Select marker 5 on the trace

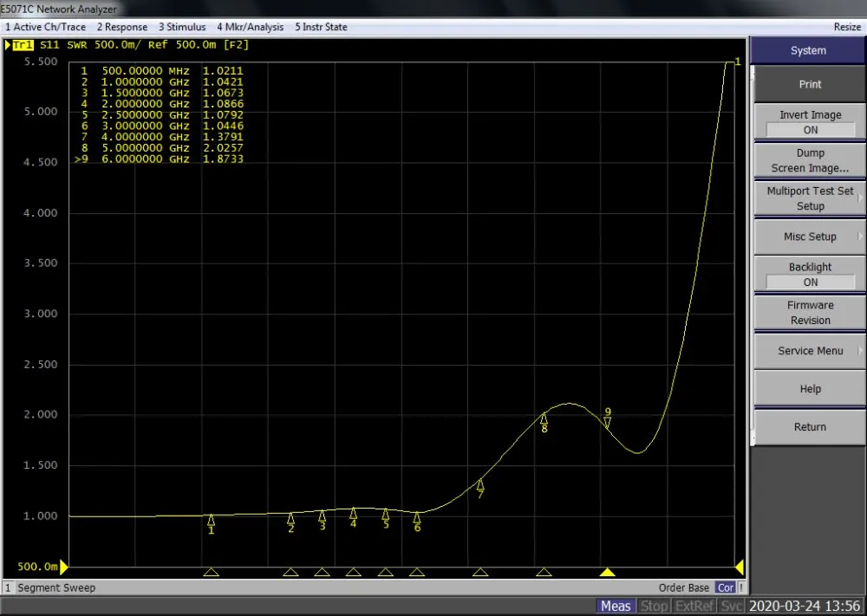click(386, 519)
